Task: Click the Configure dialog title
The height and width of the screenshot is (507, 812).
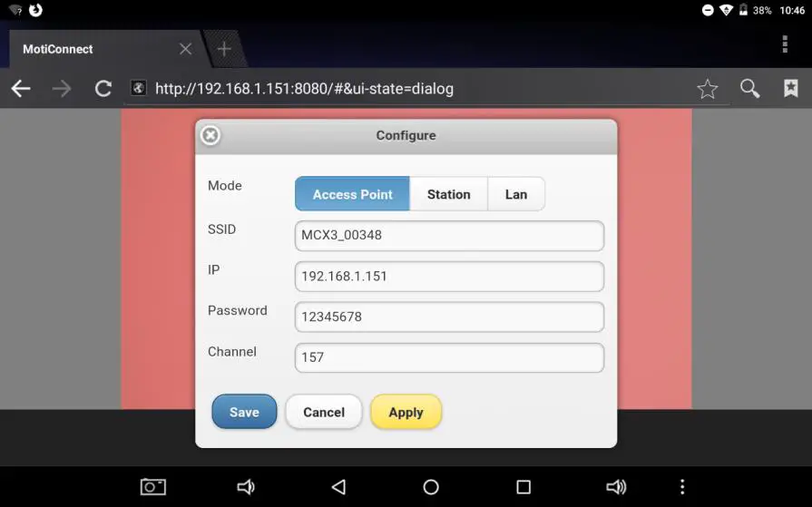Action: [x=406, y=136]
